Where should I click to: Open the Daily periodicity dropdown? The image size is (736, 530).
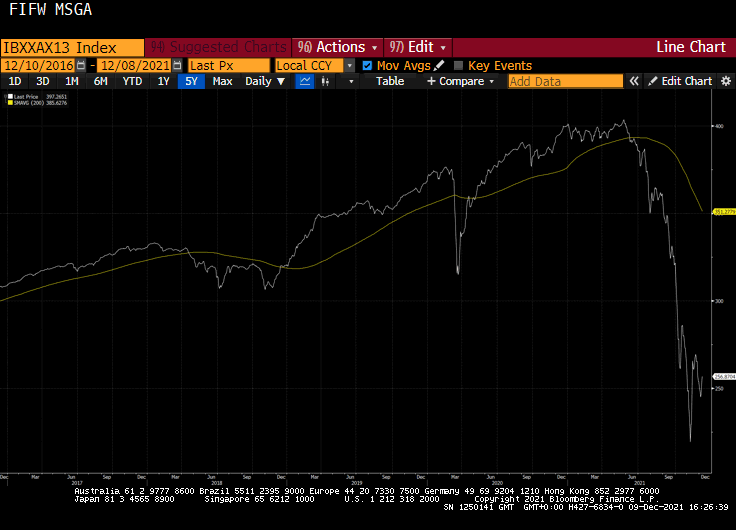(x=265, y=81)
